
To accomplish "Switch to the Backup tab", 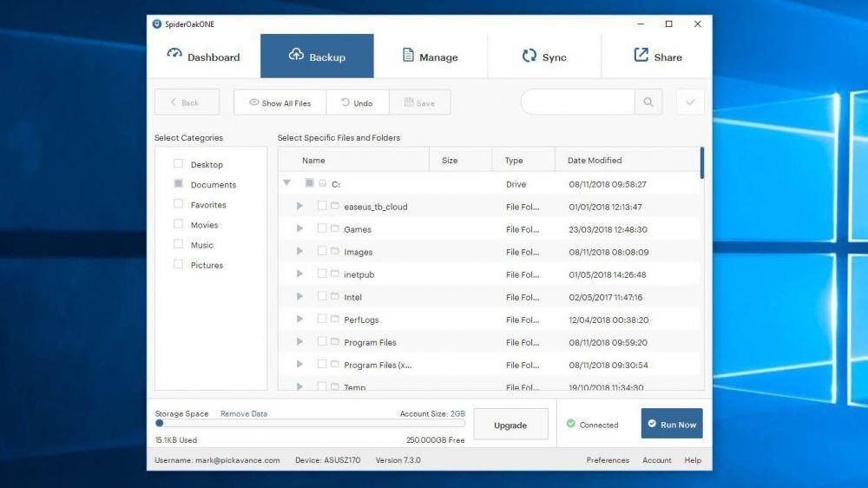I will tap(317, 56).
